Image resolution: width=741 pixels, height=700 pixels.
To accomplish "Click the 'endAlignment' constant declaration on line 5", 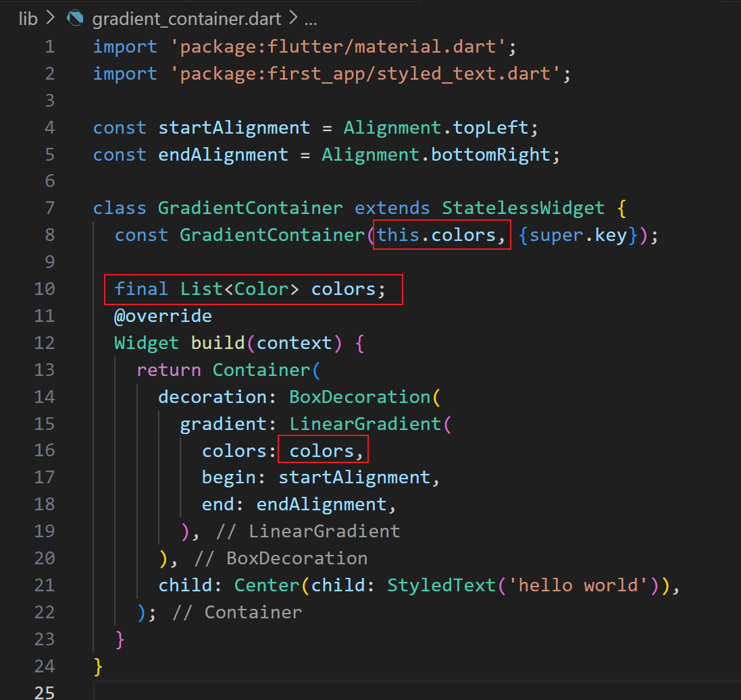I will click(x=223, y=155).
